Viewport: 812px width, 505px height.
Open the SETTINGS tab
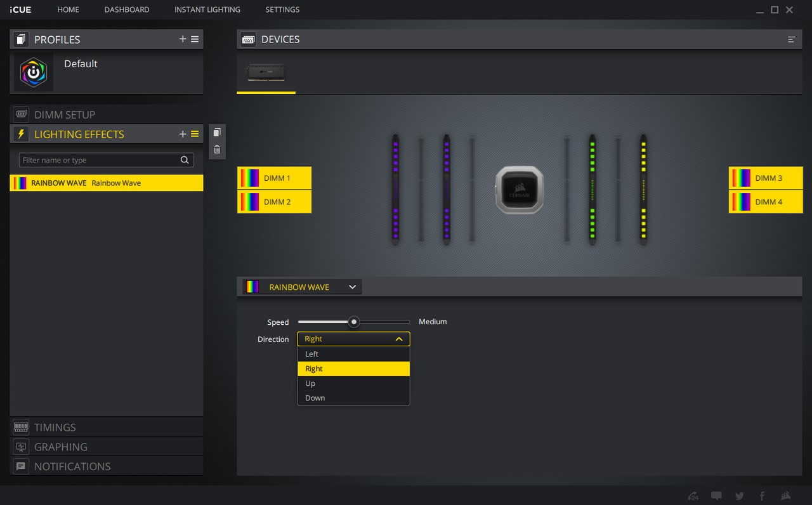point(282,10)
